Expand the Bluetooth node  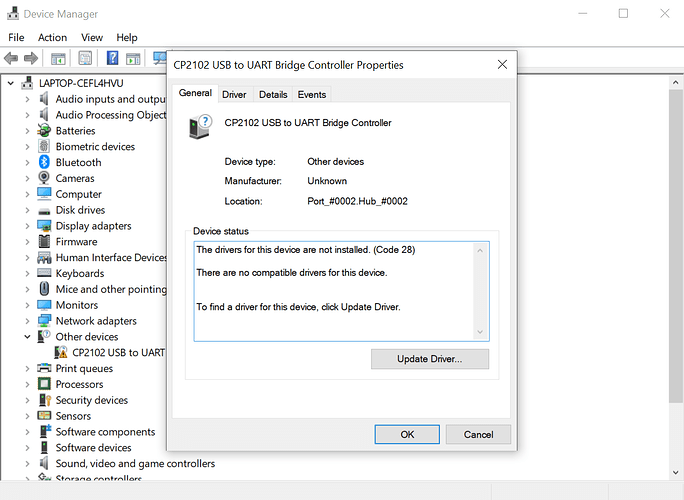27,163
